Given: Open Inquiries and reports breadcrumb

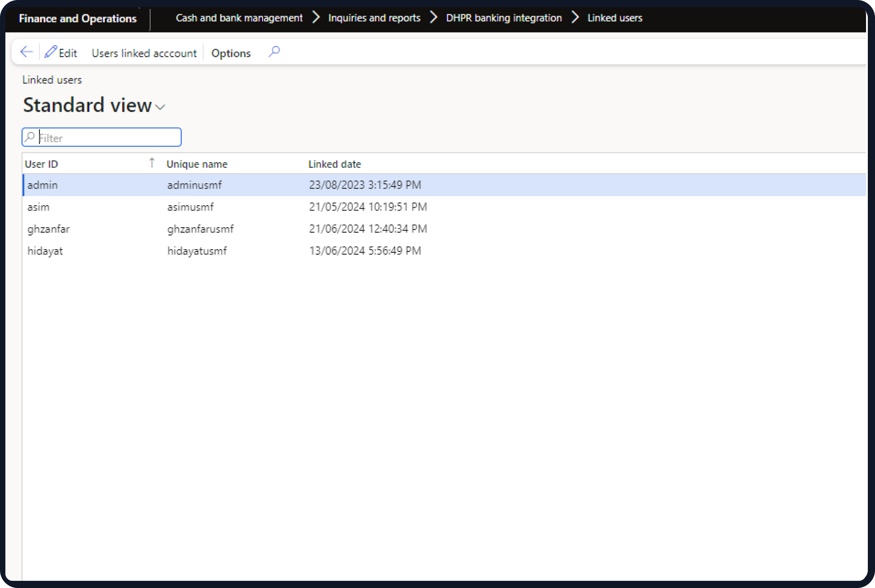Looking at the screenshot, I should coord(374,18).
